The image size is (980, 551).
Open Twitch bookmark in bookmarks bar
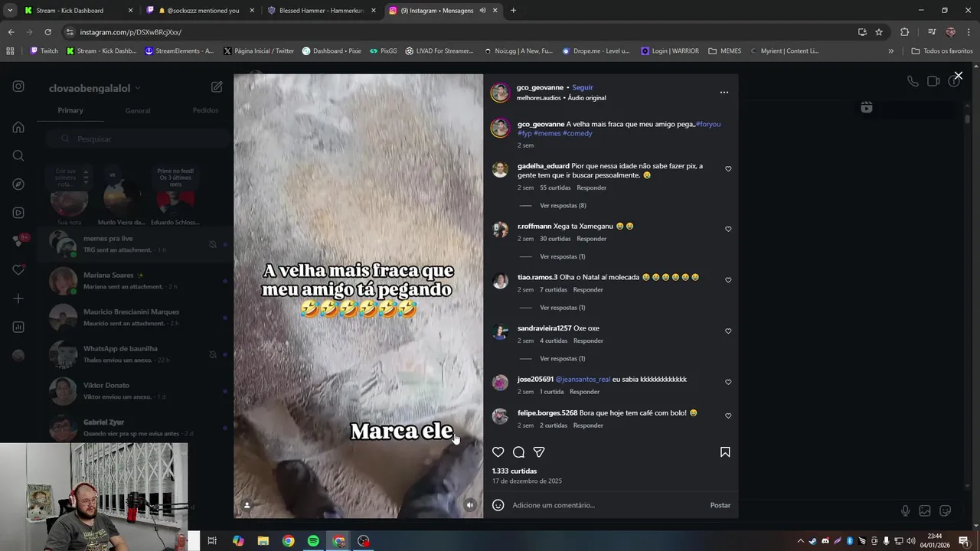pyautogui.click(x=44, y=51)
